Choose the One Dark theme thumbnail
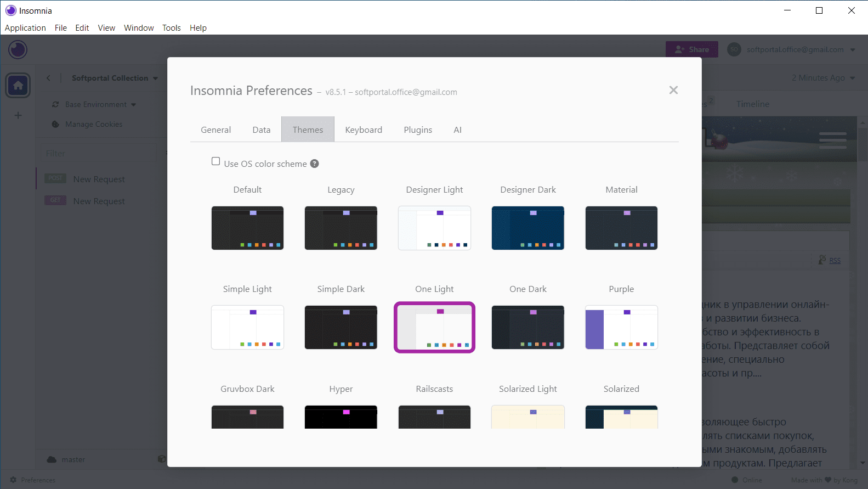Image resolution: width=868 pixels, height=489 pixels. coord(528,328)
